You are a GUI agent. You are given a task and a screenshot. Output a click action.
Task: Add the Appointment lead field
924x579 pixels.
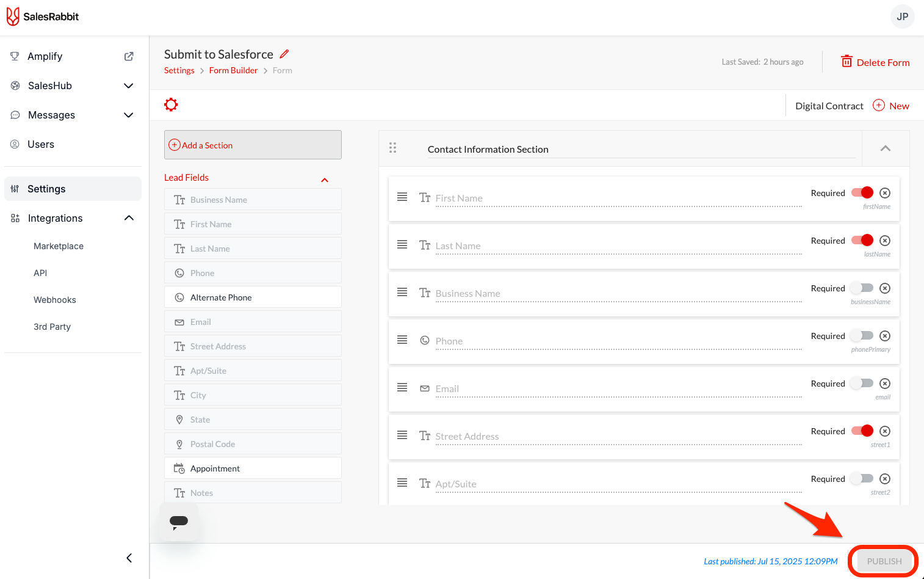(253, 468)
